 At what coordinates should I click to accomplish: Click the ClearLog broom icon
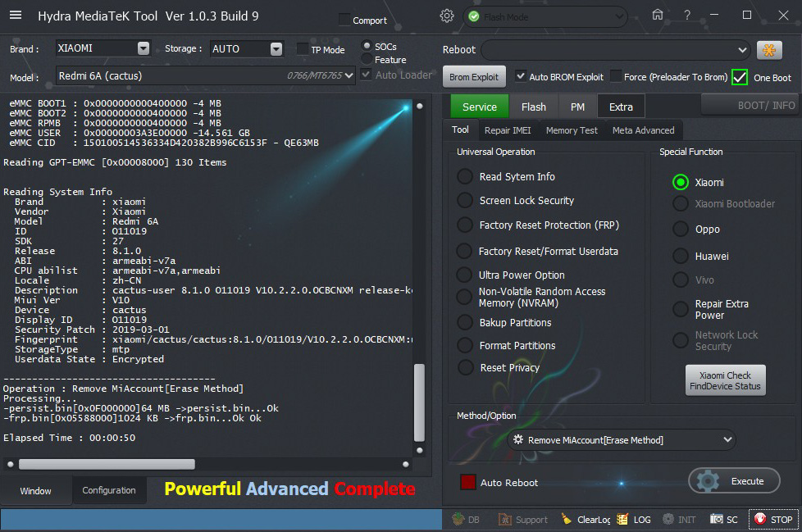click(x=567, y=520)
